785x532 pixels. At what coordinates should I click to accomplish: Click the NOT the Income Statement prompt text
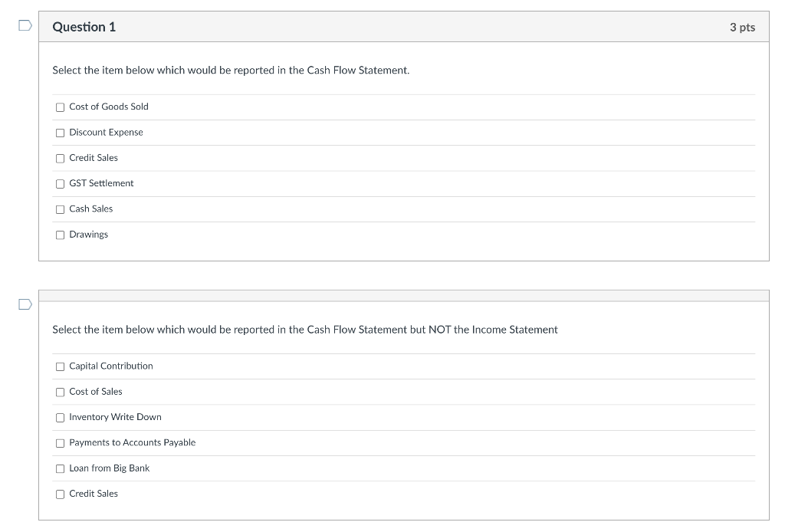305,330
